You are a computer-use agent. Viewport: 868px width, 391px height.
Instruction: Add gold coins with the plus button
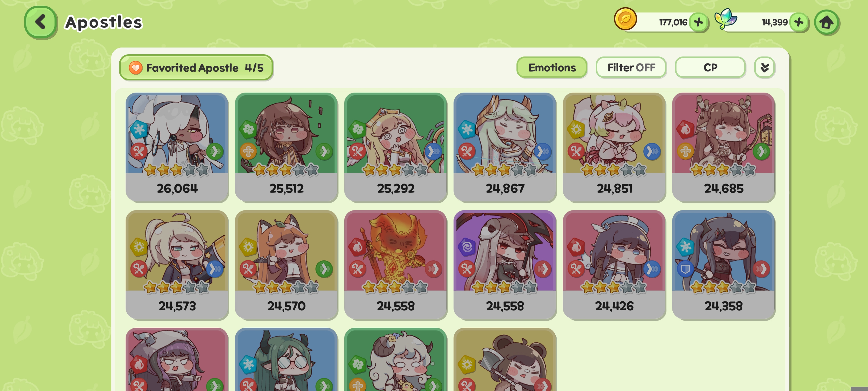[698, 23]
